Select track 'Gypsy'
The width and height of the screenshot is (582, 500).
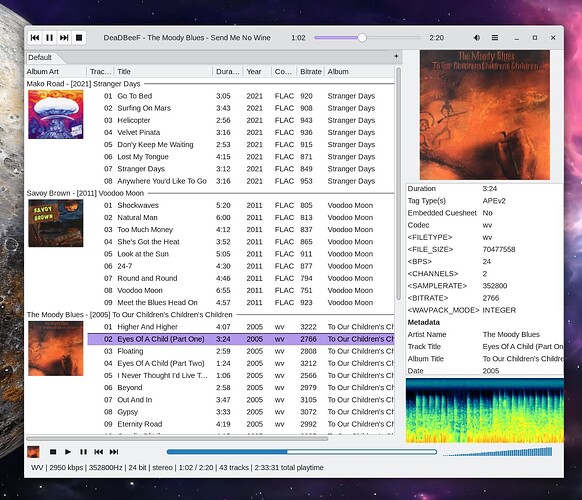point(241,412)
